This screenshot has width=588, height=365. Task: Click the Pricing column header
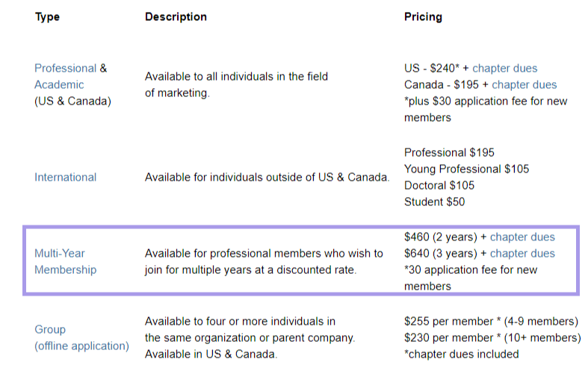(423, 17)
